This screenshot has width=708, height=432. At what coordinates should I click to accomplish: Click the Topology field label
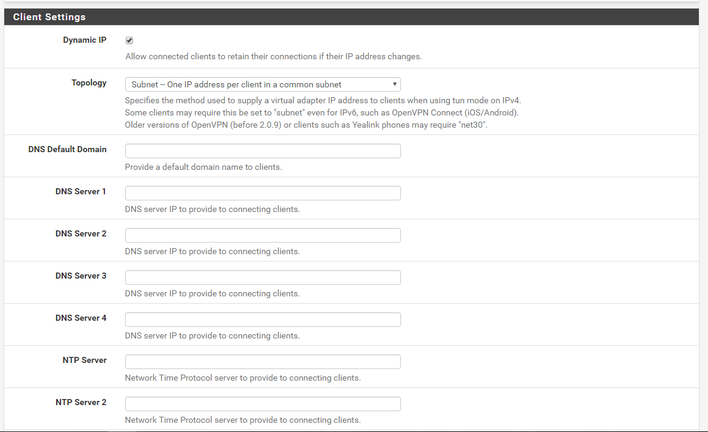[x=89, y=83]
